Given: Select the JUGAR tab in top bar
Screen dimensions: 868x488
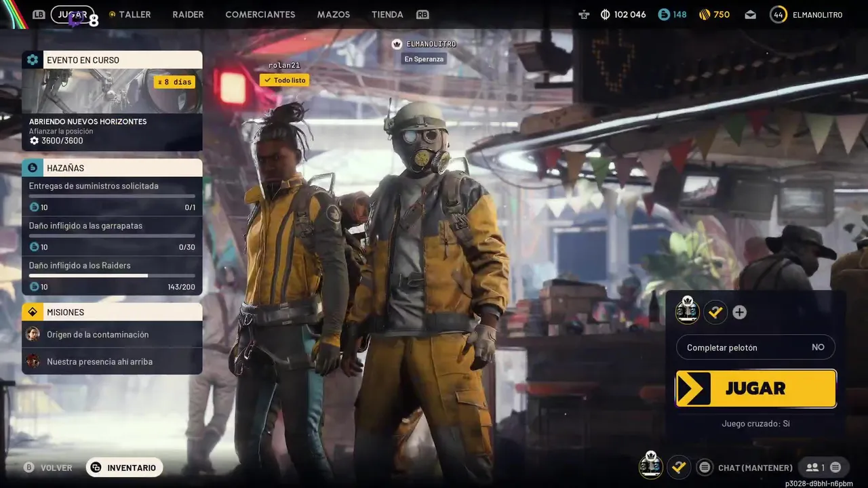Looking at the screenshot, I should click(x=73, y=14).
